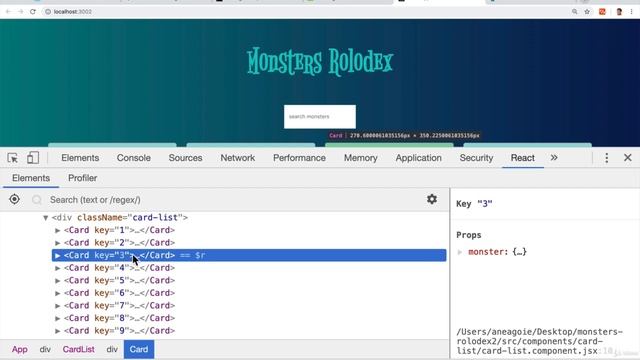Open the Application tab
Screen dimensions: 640x360
pyautogui.click(x=418, y=158)
